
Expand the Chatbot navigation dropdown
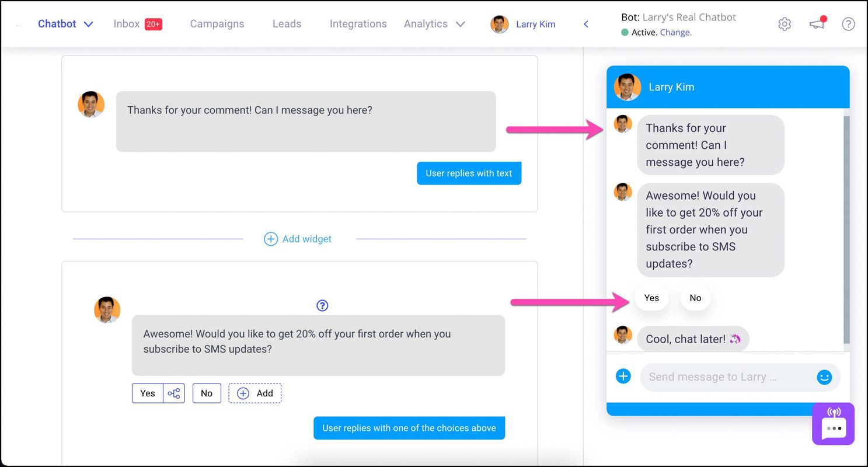[88, 24]
